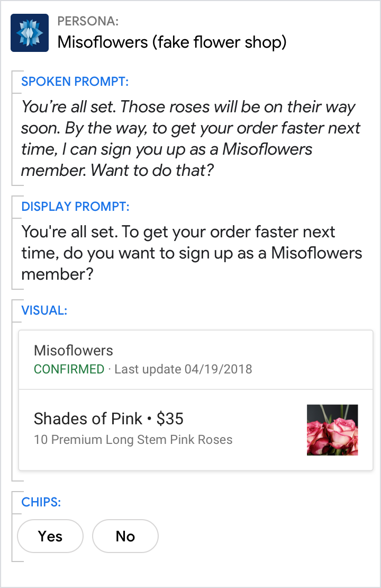Click the Misoflowers card header title

point(74,351)
